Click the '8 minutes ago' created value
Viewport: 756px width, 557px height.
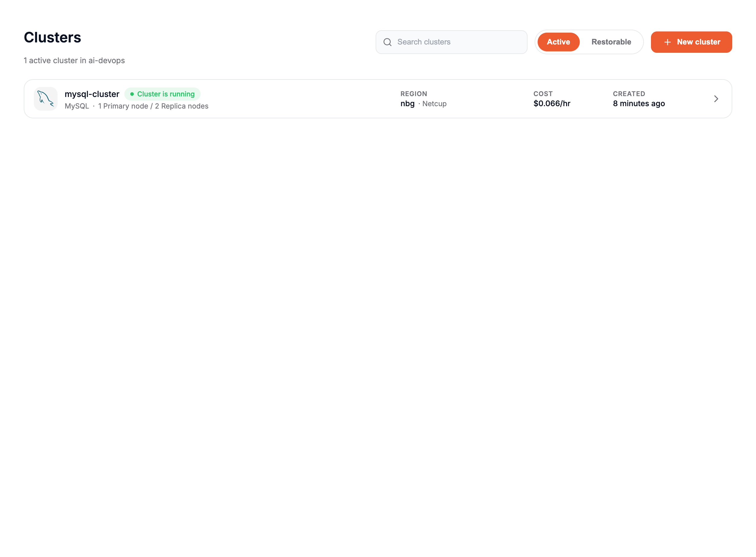click(639, 104)
